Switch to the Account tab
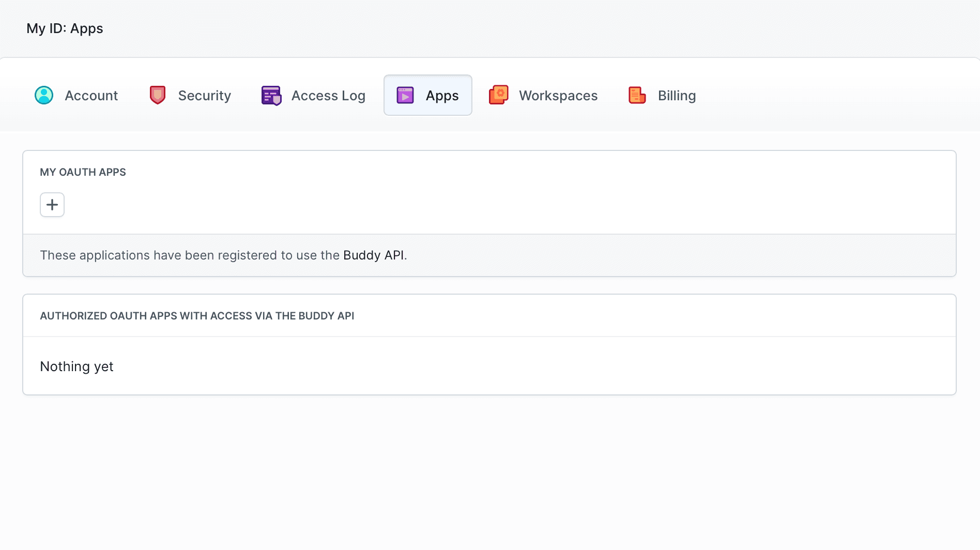This screenshot has height=550, width=980. (x=91, y=95)
